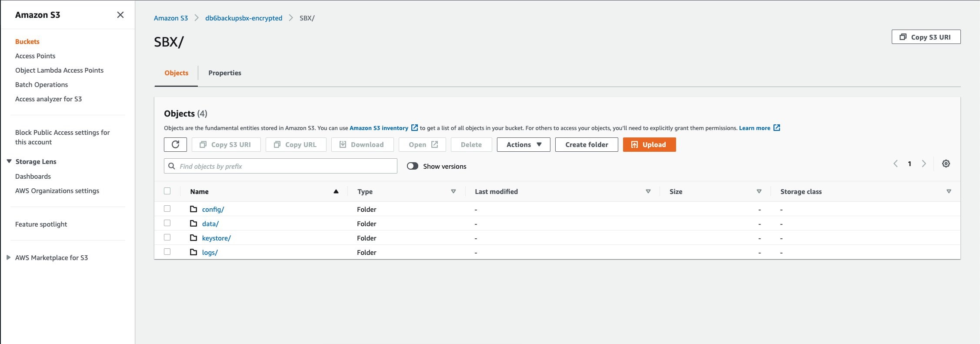Focus the Find objects by prefix field
This screenshot has width=980, height=344.
[x=280, y=166]
